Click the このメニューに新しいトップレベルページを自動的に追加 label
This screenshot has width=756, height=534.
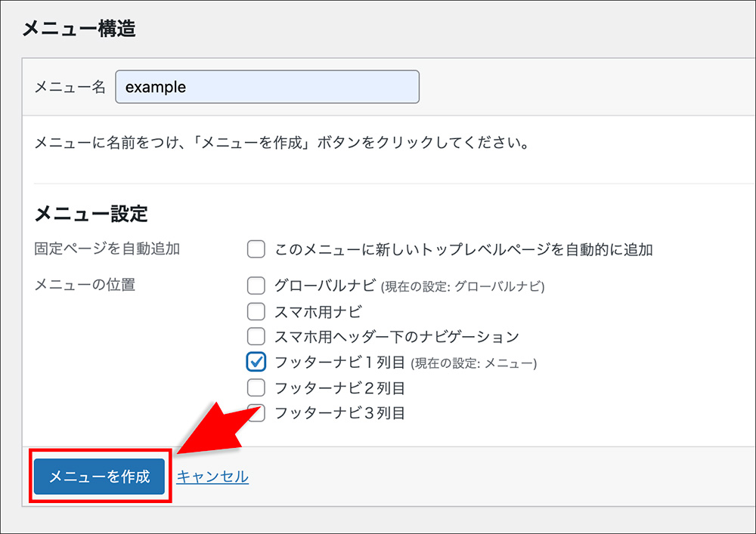click(463, 249)
